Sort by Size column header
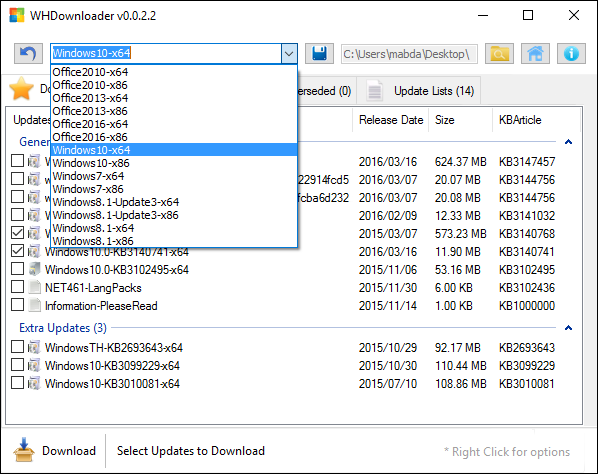This screenshot has height=474, width=598. [x=461, y=120]
